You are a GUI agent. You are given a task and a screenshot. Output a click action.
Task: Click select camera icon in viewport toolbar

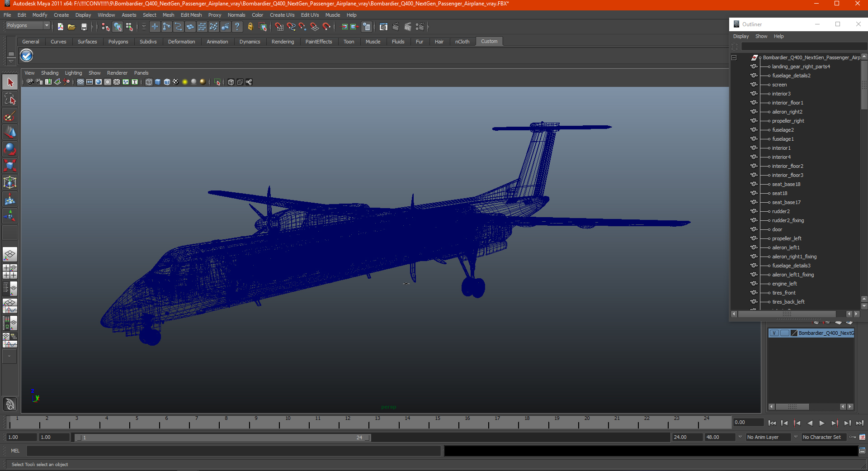pos(30,82)
